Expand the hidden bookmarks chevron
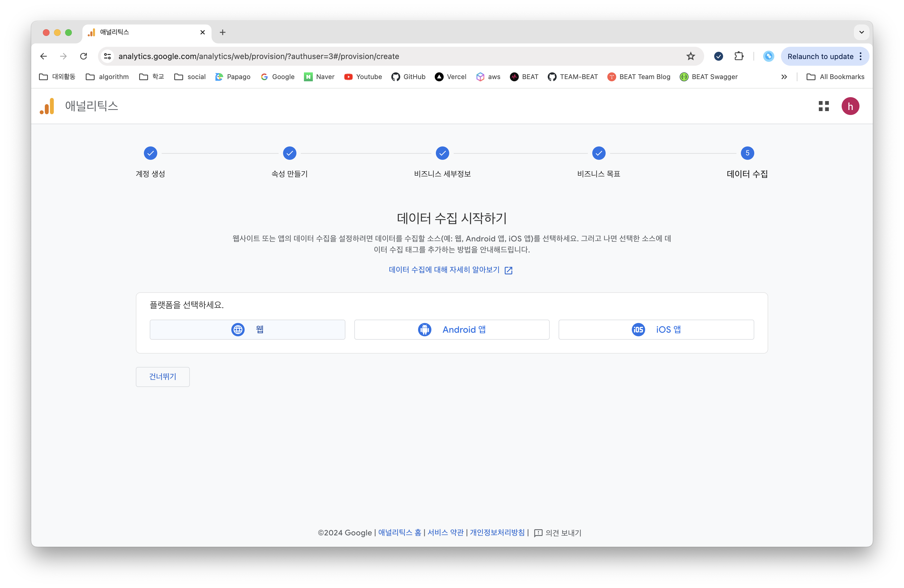 click(784, 77)
